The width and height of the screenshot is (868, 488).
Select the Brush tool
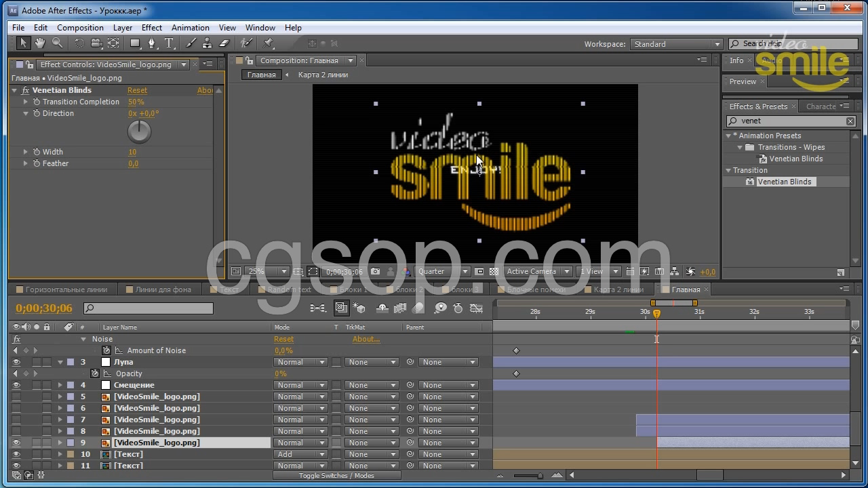(x=191, y=43)
